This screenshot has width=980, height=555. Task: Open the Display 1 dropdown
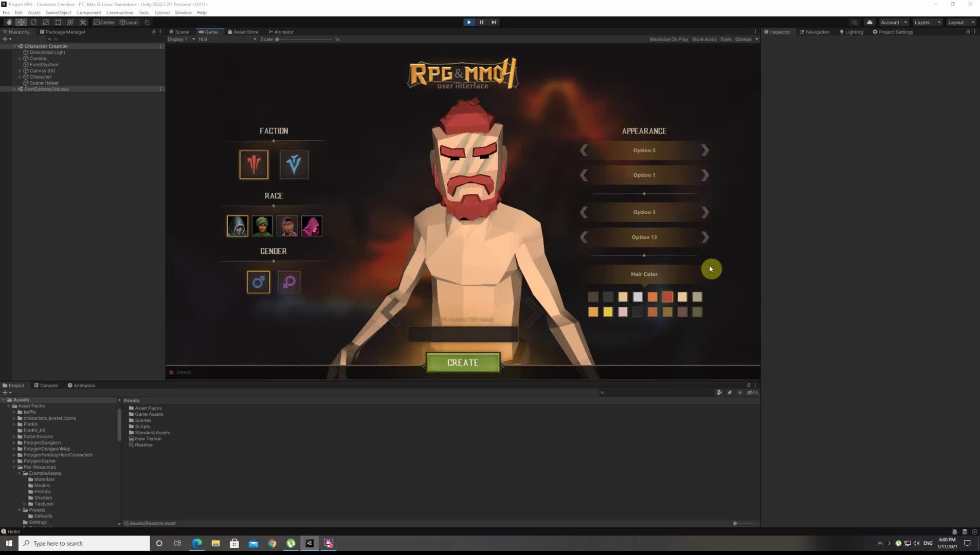pos(179,39)
